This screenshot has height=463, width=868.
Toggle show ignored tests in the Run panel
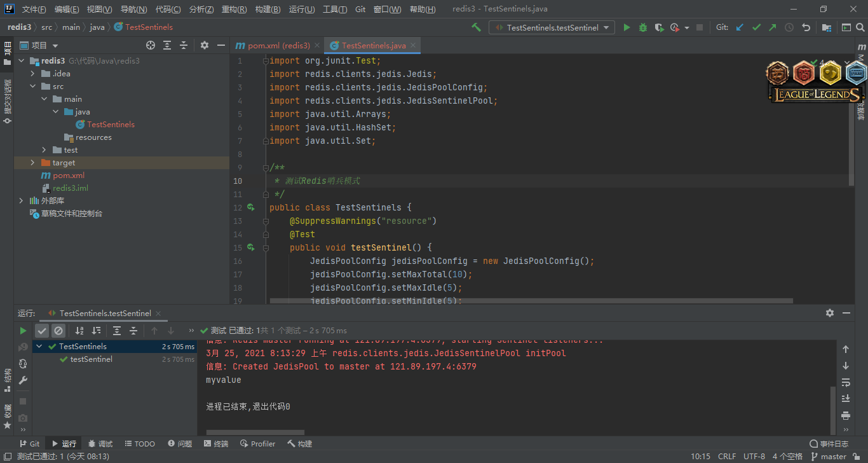pyautogui.click(x=58, y=331)
